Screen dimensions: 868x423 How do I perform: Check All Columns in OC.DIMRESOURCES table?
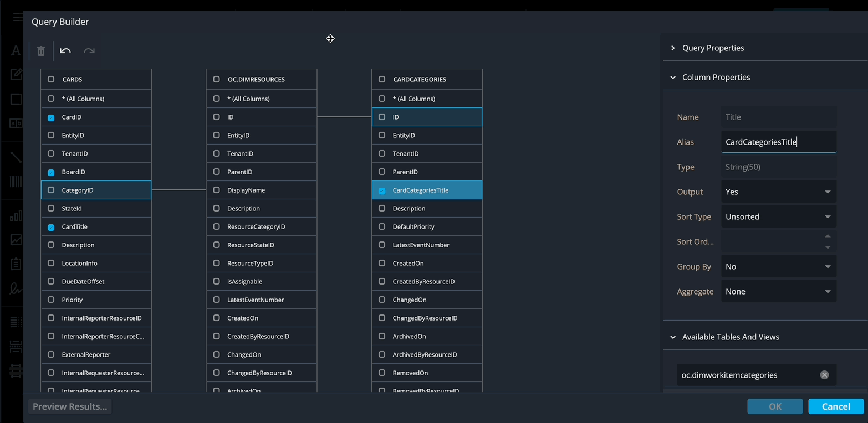217,99
